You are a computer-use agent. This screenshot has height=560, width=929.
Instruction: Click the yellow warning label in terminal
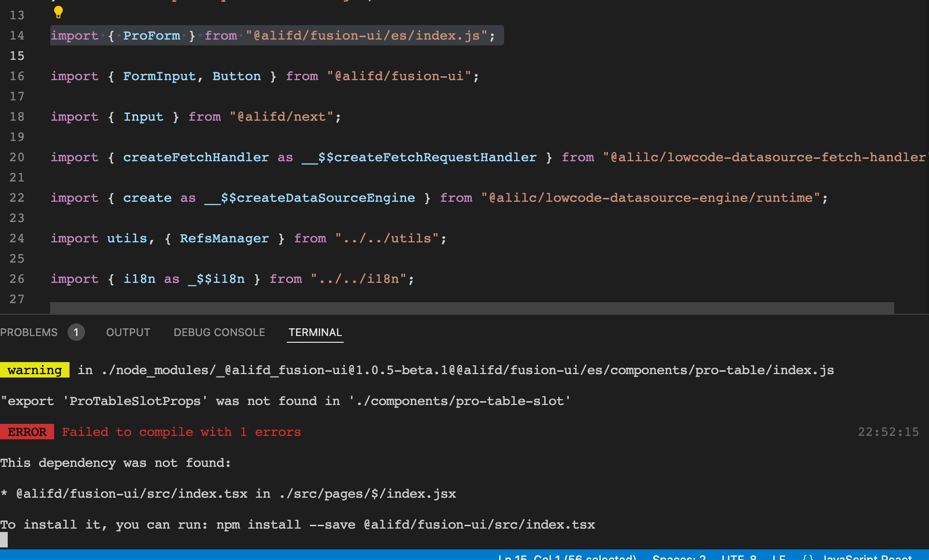[x=35, y=370]
